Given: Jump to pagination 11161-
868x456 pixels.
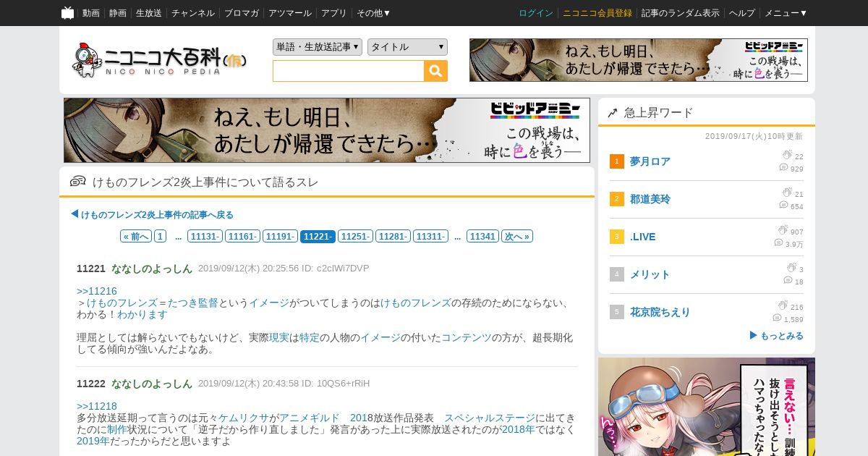Looking at the screenshot, I should 243,236.
